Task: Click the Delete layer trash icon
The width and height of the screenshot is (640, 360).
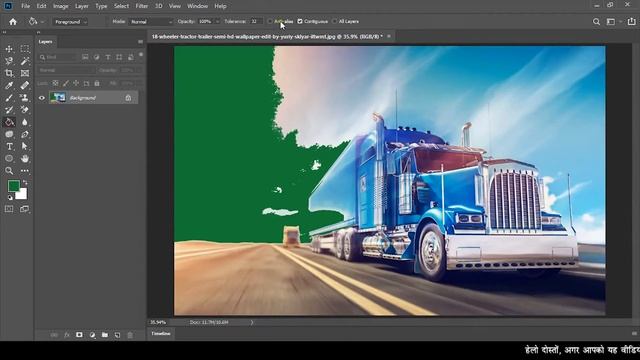Action: point(130,335)
